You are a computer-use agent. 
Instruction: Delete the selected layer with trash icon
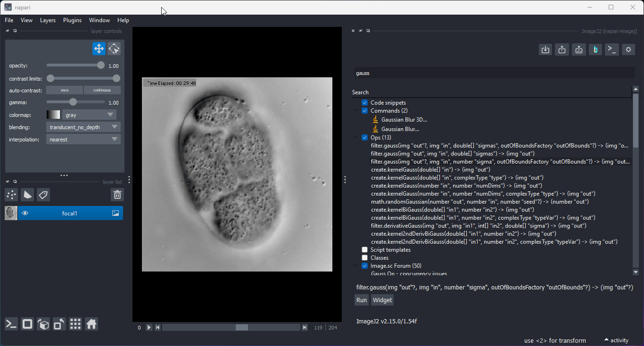point(117,194)
